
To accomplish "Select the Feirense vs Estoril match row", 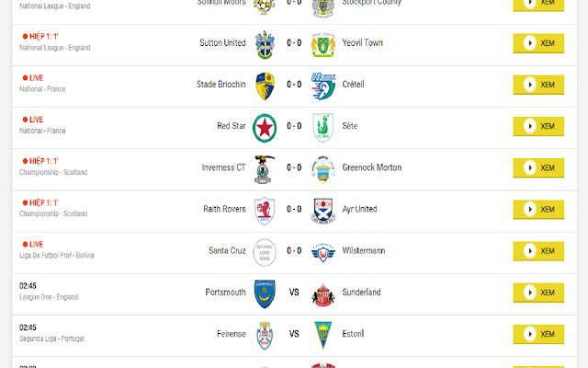I will tap(294, 336).
